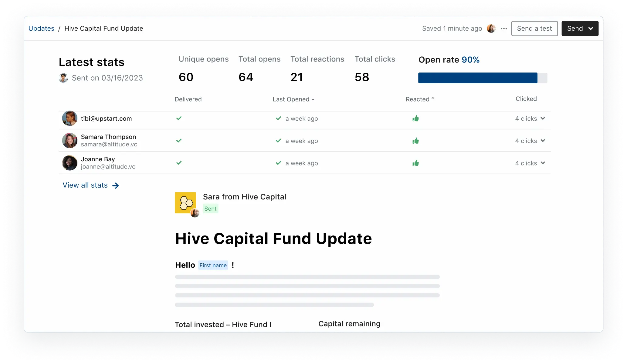
Task: Click Joanne Bay's avatar photo
Action: point(69,163)
